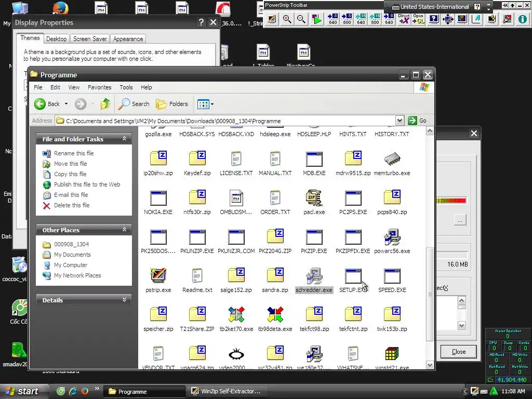Switch to Desktop tab in Display Properties
532x399 pixels.
(x=56, y=39)
